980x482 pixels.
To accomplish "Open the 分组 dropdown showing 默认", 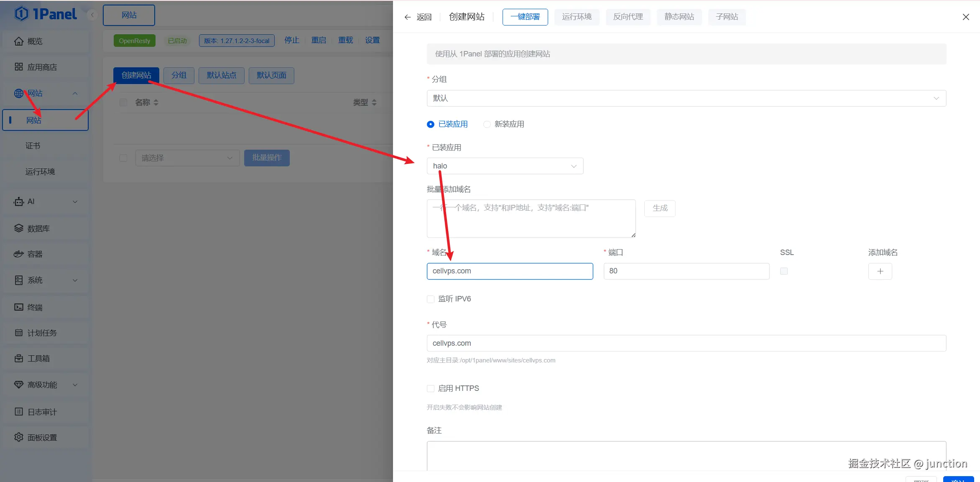I will coord(686,98).
